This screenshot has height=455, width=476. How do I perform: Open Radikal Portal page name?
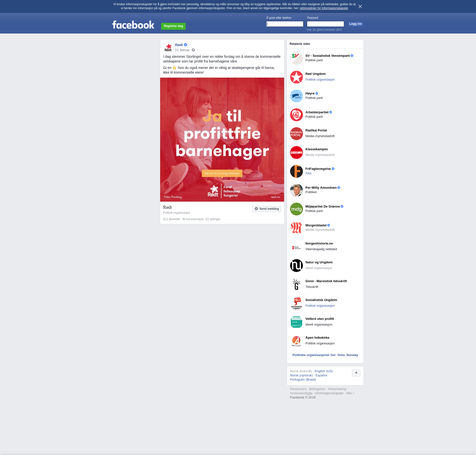click(x=316, y=130)
